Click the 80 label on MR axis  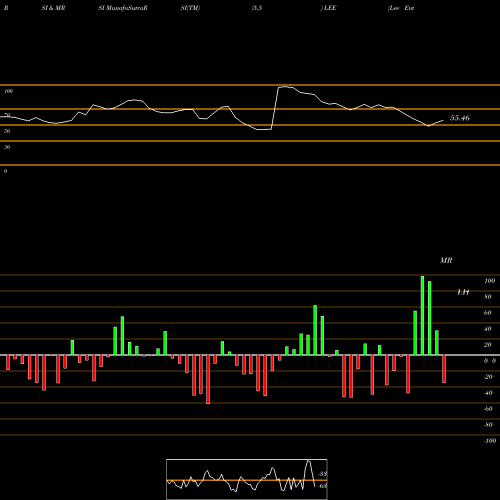coord(488,297)
